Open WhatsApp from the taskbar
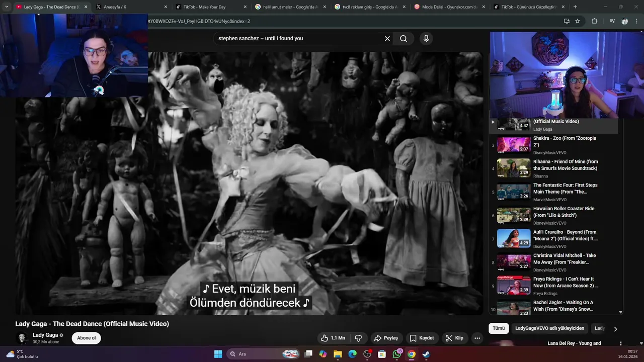The width and height of the screenshot is (644, 362). 397,354
